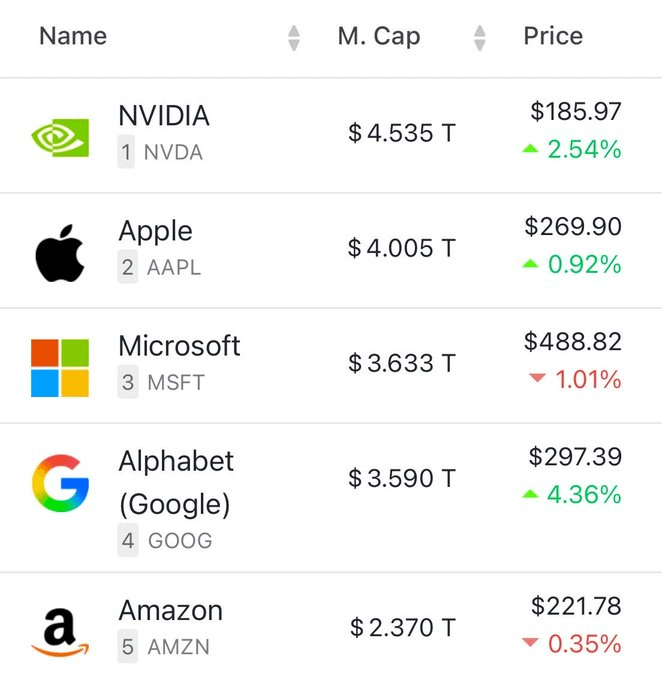Open the Apple company link
The height and width of the screenshot is (680, 662).
(x=155, y=231)
